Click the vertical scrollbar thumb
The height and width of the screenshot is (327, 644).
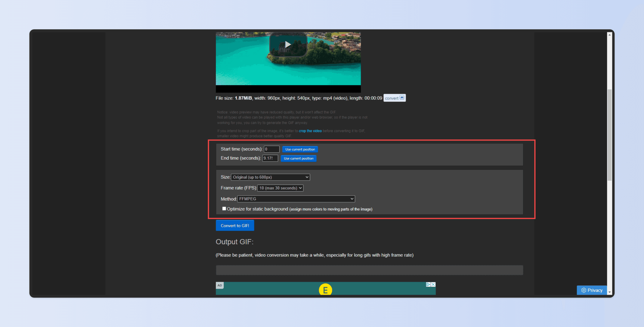coord(610,134)
